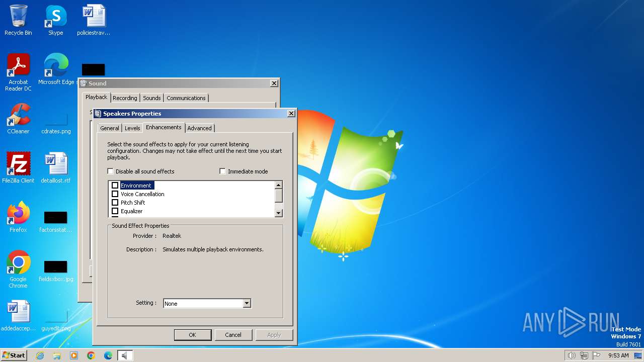Click the 9:53 AM clock

[x=618, y=355]
